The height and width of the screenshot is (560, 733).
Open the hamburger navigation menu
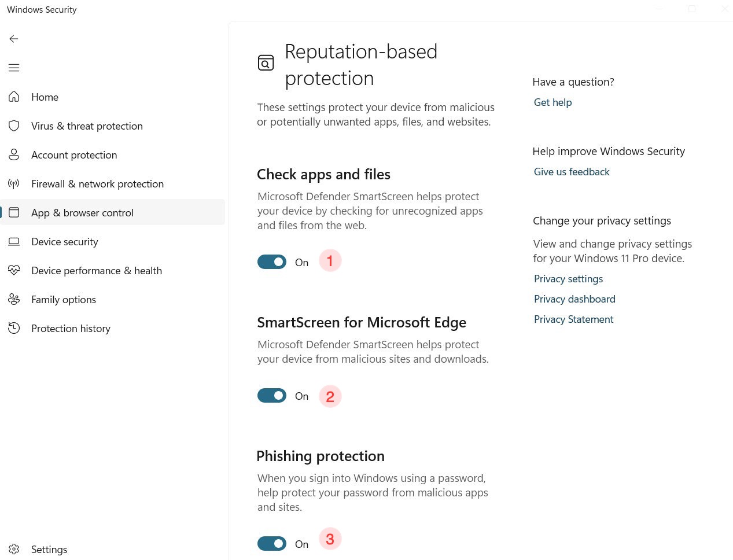14,68
